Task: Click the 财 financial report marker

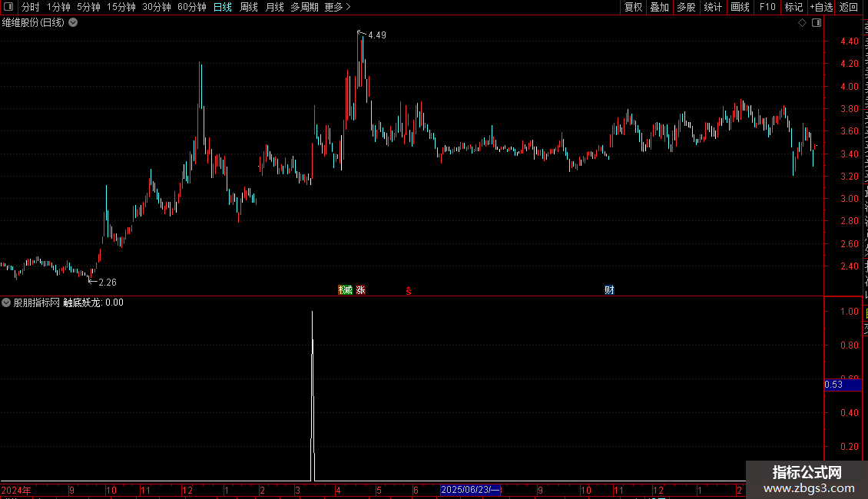Action: [x=609, y=290]
